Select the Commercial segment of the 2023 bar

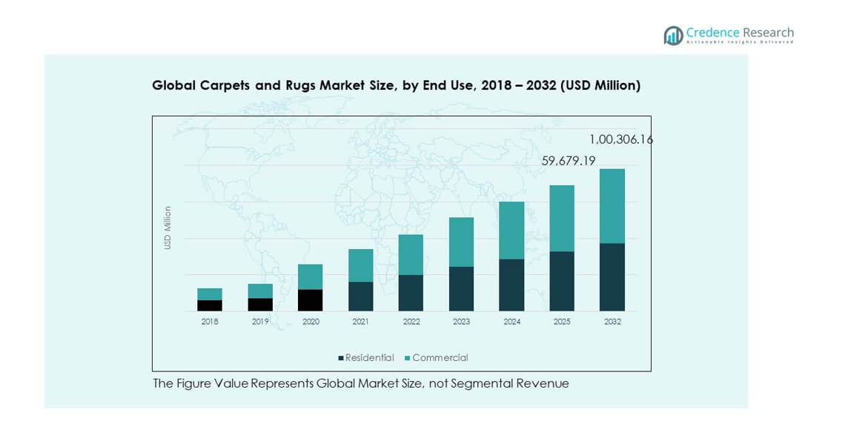[x=461, y=242]
